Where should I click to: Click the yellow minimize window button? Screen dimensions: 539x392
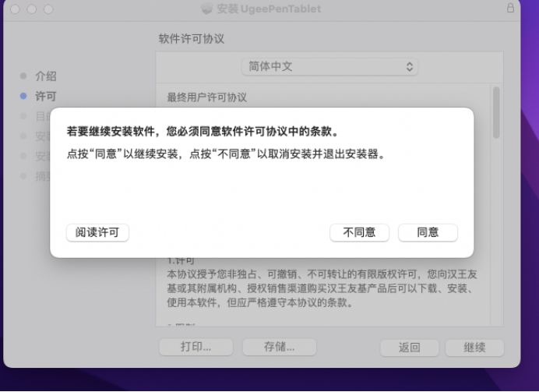32,9
